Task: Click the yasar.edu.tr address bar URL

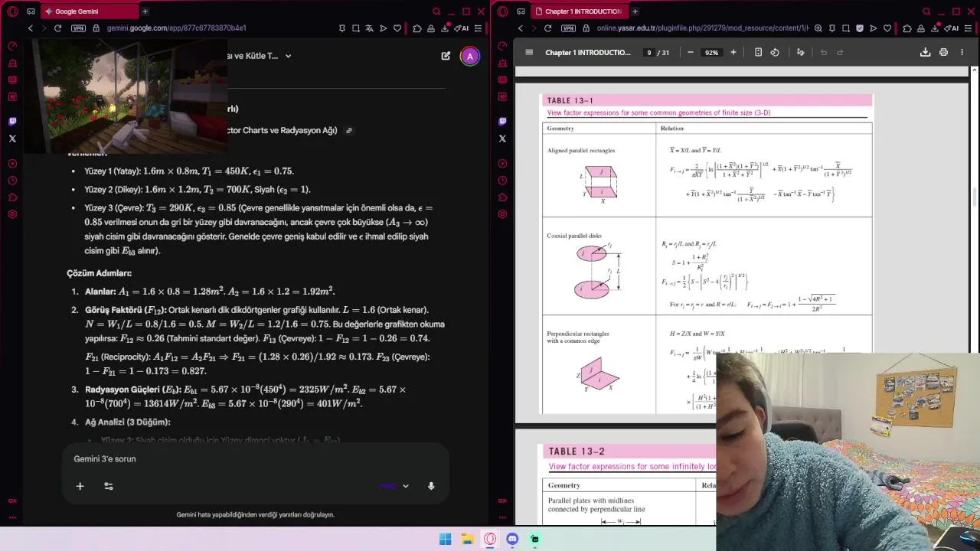Action: tap(703, 28)
